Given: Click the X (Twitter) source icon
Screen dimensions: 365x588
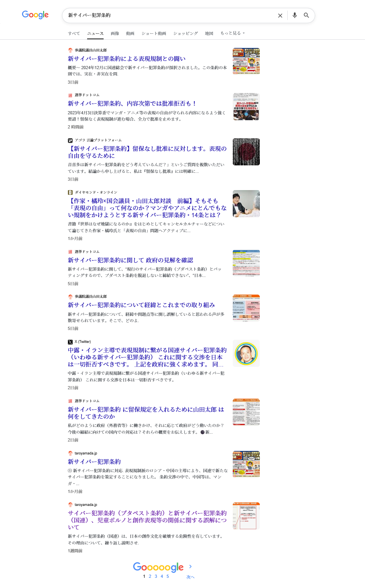Looking at the screenshot, I should pyautogui.click(x=70, y=342).
